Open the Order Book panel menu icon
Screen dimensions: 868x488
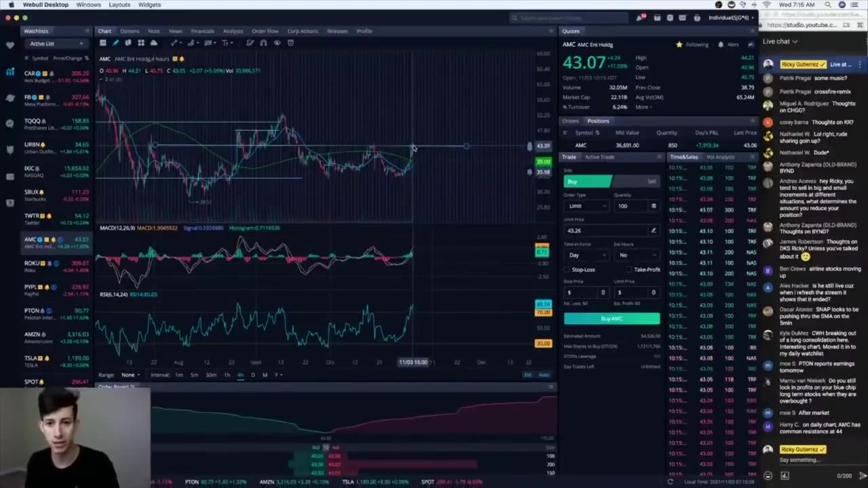pyautogui.click(x=550, y=386)
